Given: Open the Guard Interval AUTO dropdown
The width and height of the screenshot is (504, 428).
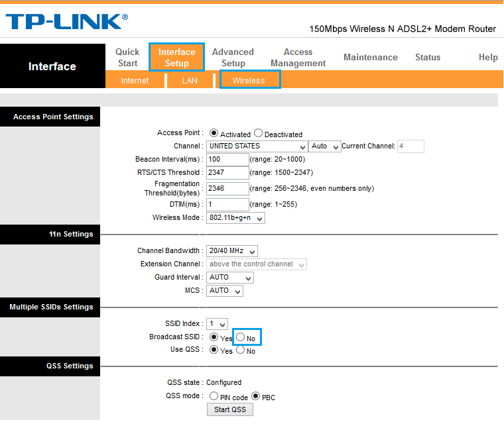Looking at the screenshot, I should click(x=230, y=278).
